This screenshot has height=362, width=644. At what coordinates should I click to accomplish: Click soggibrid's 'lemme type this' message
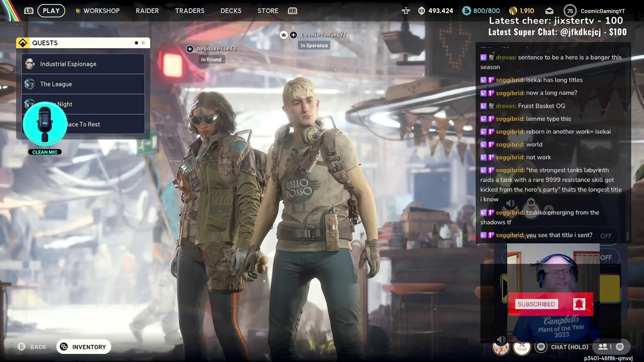526,119
